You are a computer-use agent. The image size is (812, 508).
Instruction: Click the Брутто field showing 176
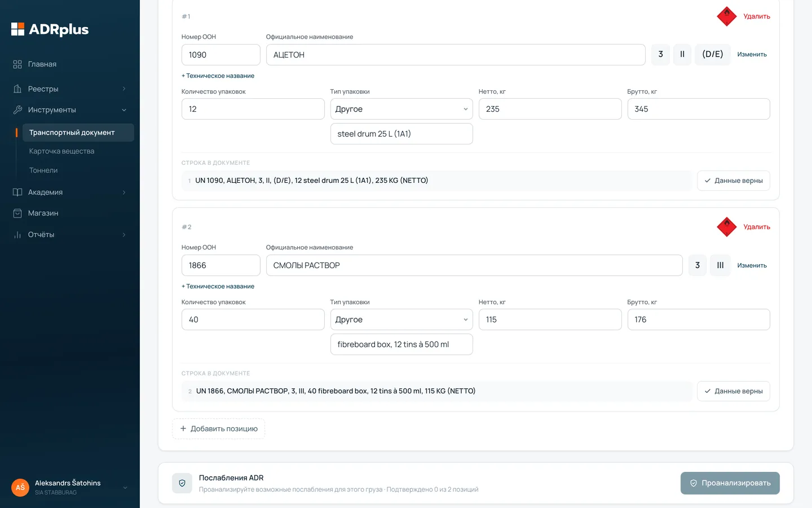click(699, 319)
